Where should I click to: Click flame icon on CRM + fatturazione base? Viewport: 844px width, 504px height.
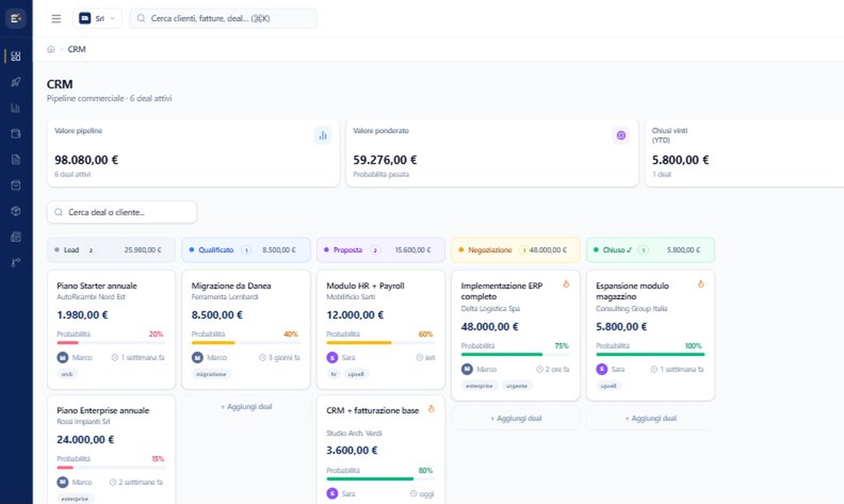coord(431,409)
